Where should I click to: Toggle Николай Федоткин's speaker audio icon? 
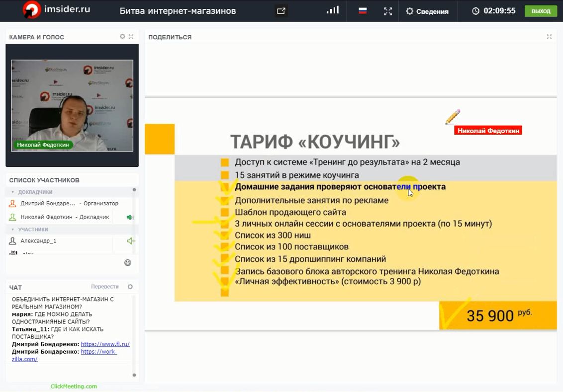[x=130, y=217]
